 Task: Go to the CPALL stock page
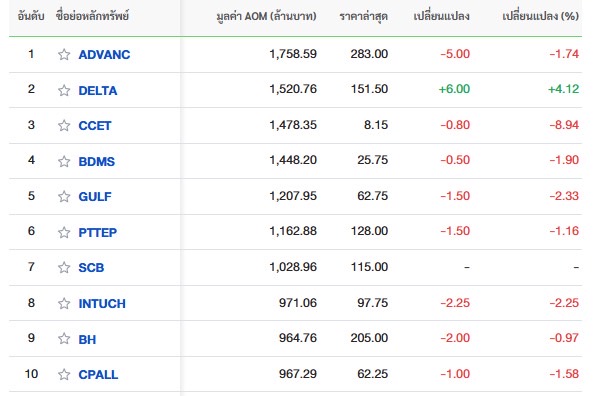[x=98, y=374]
